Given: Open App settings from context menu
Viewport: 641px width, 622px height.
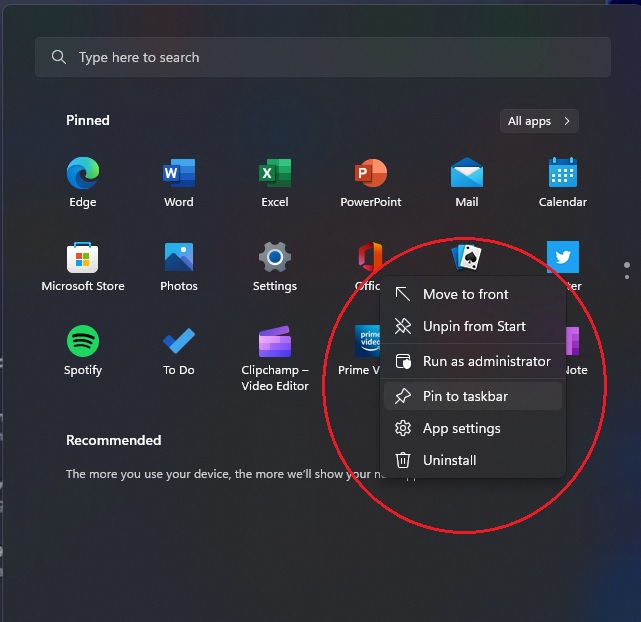Looking at the screenshot, I should 473,428.
